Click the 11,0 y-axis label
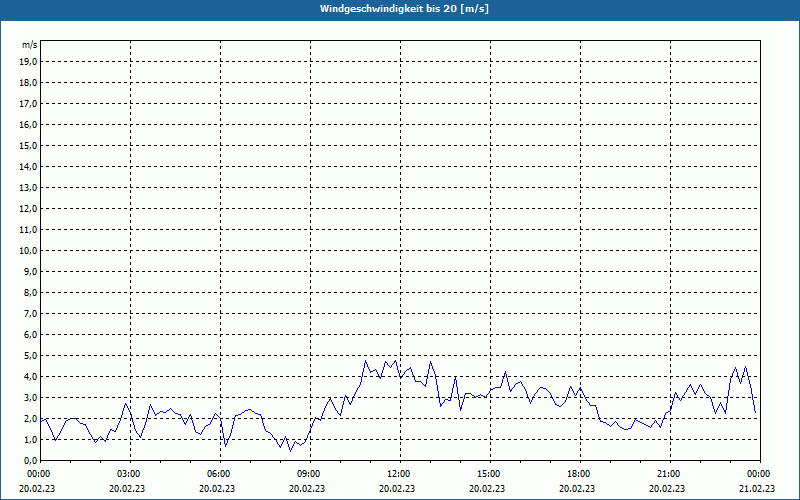This screenshot has height=500, width=800. click(x=28, y=230)
